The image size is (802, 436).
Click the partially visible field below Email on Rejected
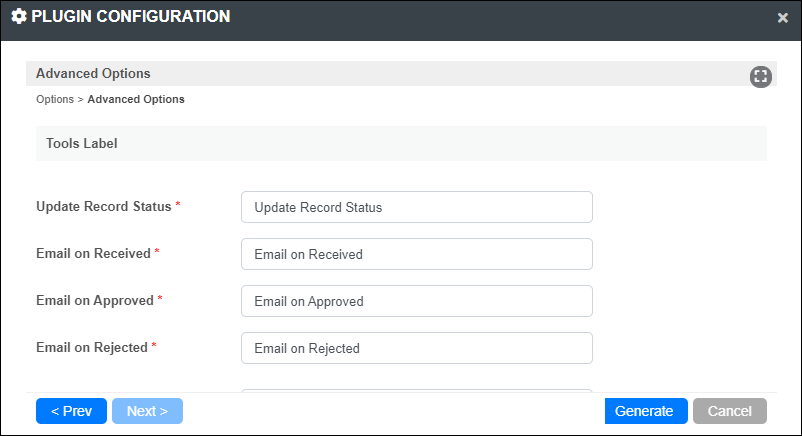point(417,390)
